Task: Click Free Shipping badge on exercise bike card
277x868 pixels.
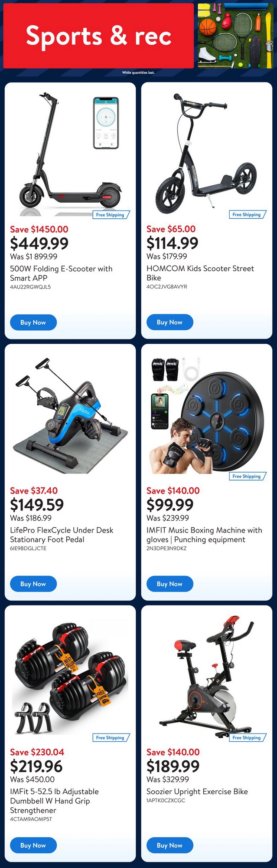Action: [247, 737]
